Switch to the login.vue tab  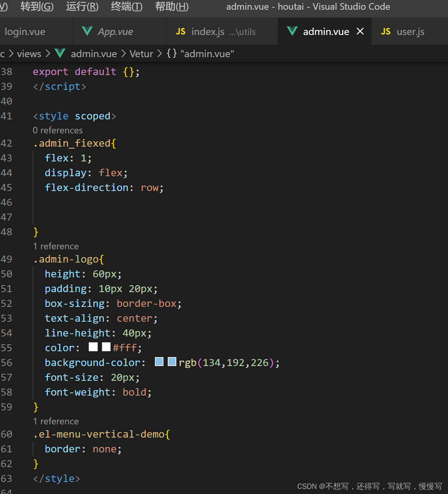pos(25,32)
